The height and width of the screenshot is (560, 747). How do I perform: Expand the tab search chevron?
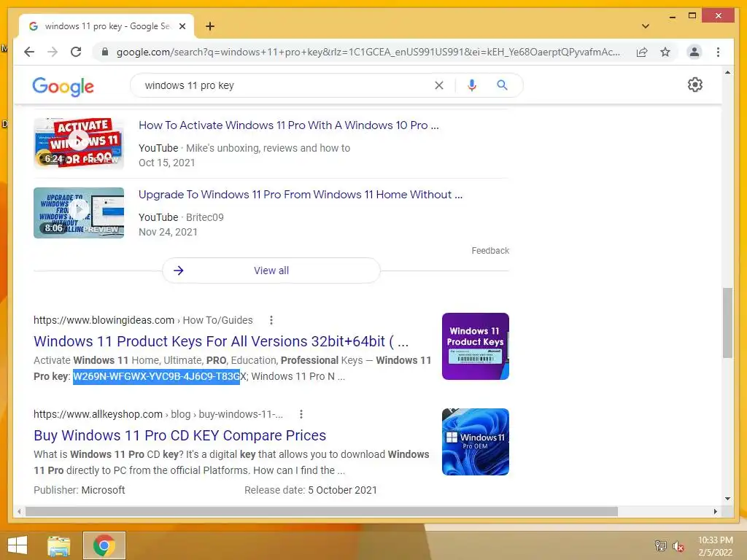click(646, 26)
